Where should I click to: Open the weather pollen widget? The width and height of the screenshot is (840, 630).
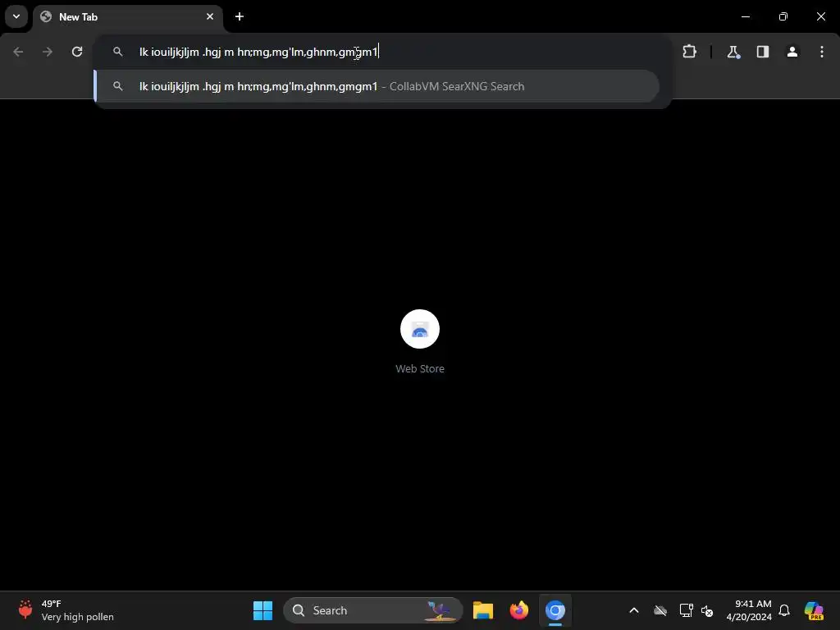66,610
